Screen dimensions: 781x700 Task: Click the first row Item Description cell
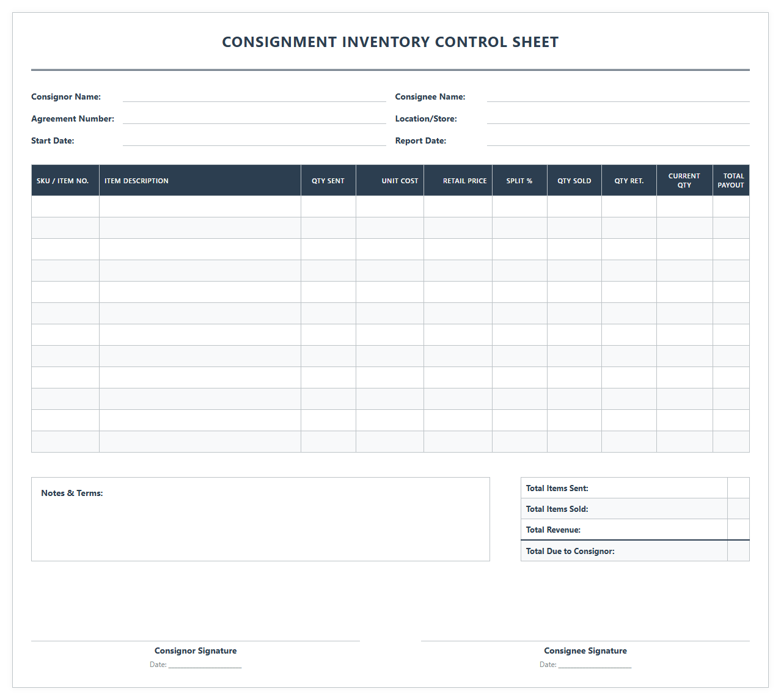tap(200, 206)
